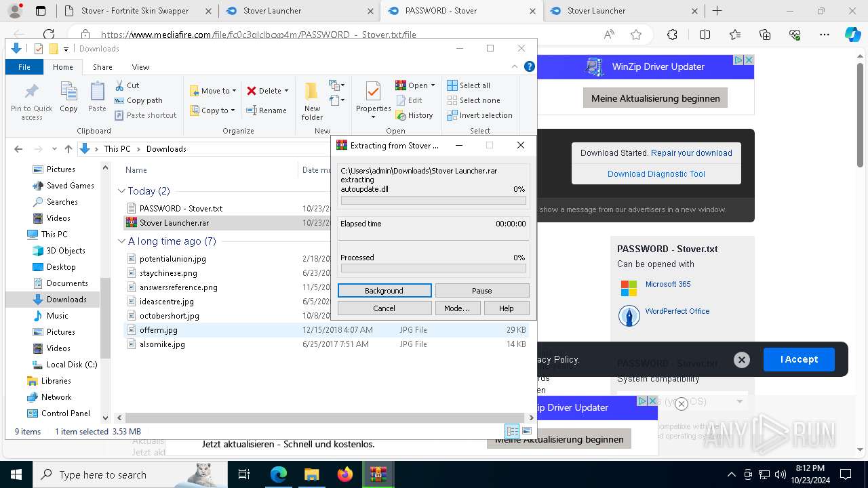The width and height of the screenshot is (868, 488).
Task: Click Background button in extraction dialog
Action: coord(384,291)
